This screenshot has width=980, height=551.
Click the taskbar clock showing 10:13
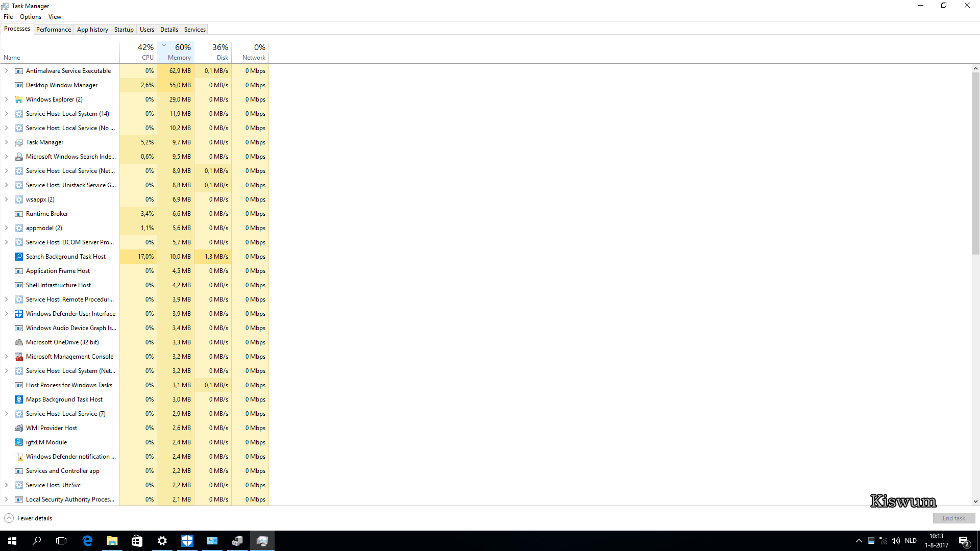(x=937, y=541)
